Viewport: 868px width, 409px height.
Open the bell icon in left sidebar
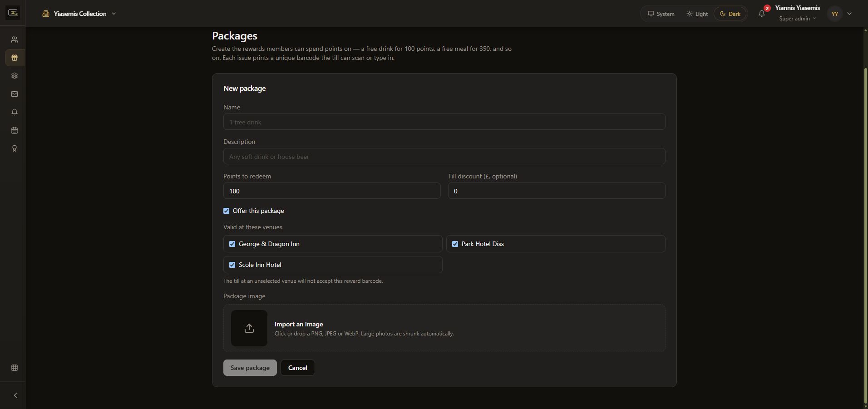15,112
